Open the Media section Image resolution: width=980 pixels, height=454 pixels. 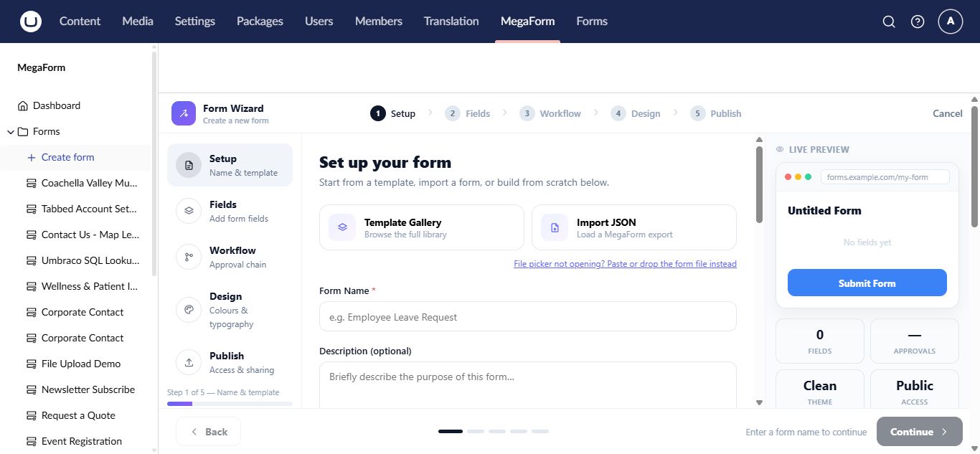pyautogui.click(x=138, y=22)
